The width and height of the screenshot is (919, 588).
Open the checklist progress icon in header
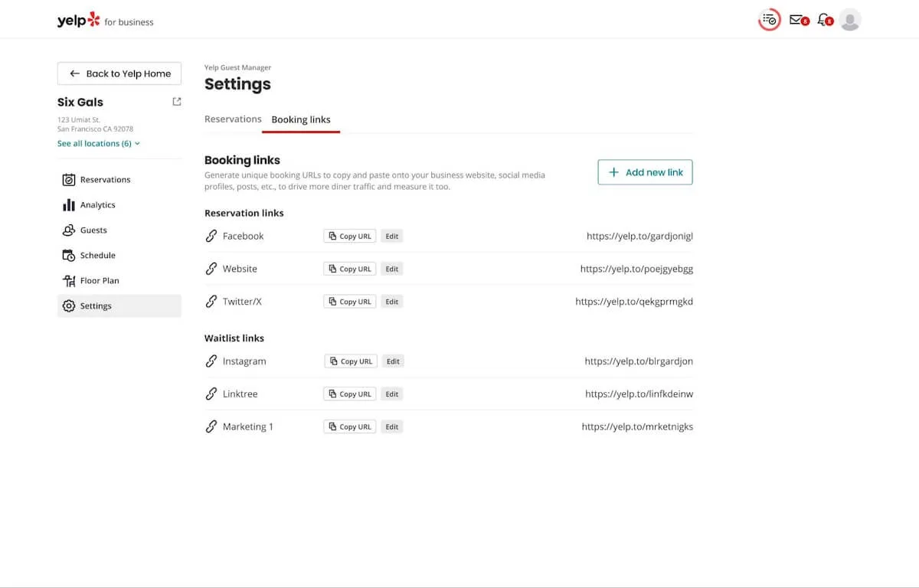pyautogui.click(x=769, y=20)
